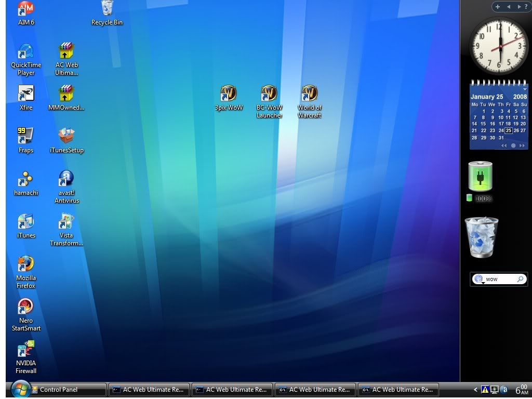This screenshot has height=399, width=532.
Task: Click the January 25 calendar header
Action: click(x=487, y=97)
